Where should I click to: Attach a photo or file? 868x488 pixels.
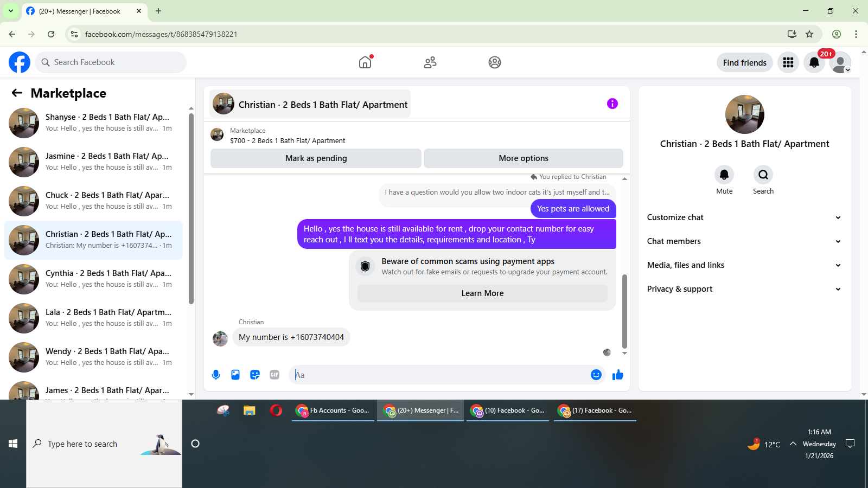point(235,375)
